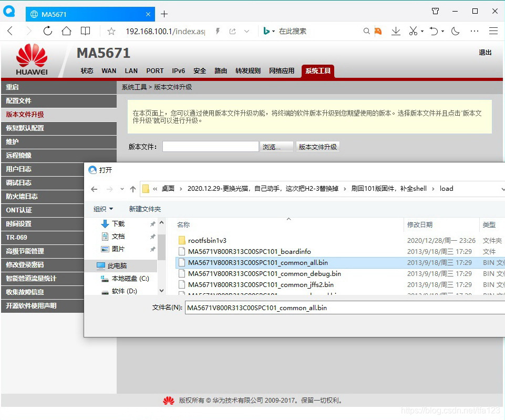This screenshot has height=420, width=505.
Task: Click load in the dialog breadcrumb path
Action: coord(446,189)
